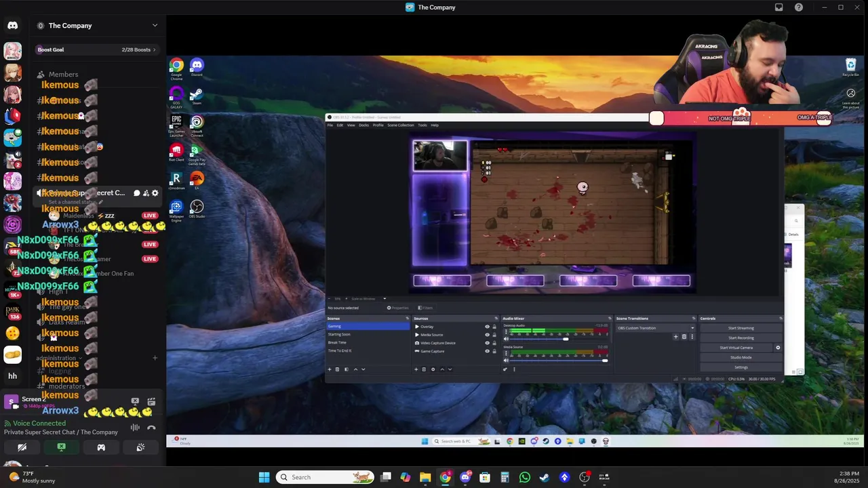Viewport: 868px width, 488px height.
Task: Open Discord help icon in title bar
Action: click(799, 7)
